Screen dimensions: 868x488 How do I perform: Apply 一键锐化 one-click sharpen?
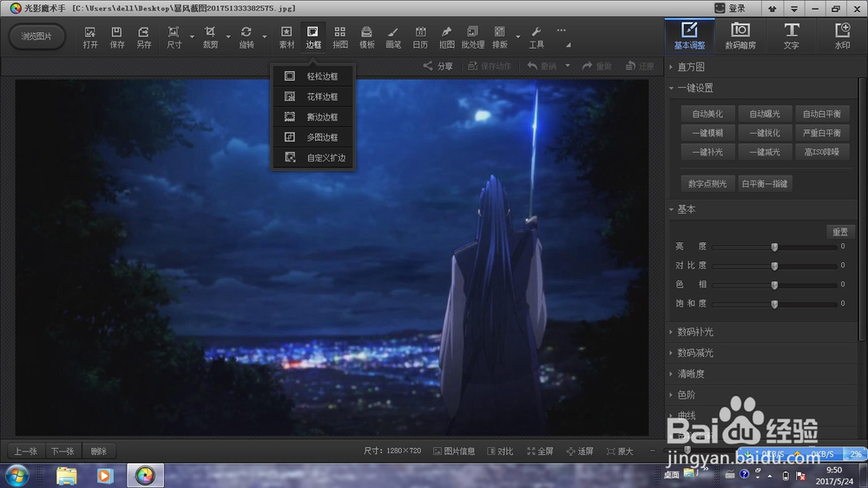point(765,133)
